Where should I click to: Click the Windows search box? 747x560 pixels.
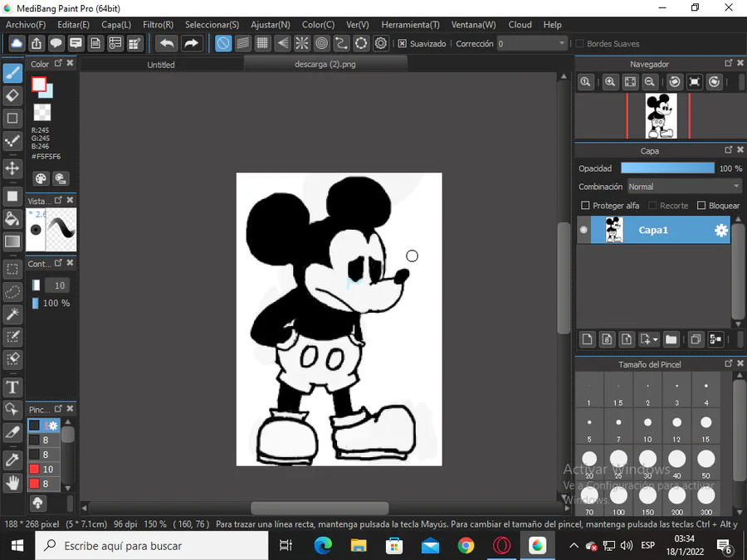click(x=152, y=546)
